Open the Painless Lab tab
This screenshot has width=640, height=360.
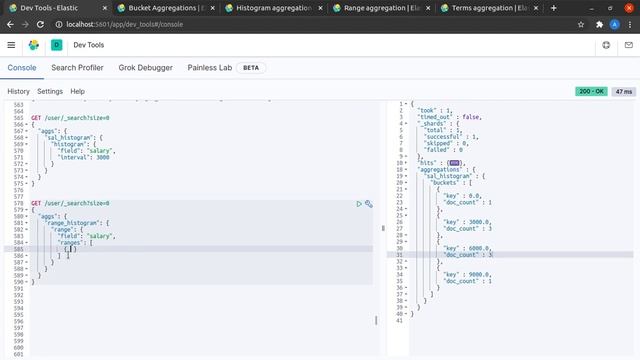(210, 68)
